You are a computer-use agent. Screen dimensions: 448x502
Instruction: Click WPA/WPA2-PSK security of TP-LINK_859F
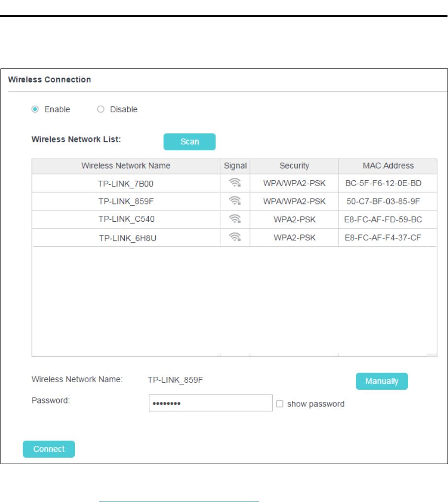tap(294, 201)
